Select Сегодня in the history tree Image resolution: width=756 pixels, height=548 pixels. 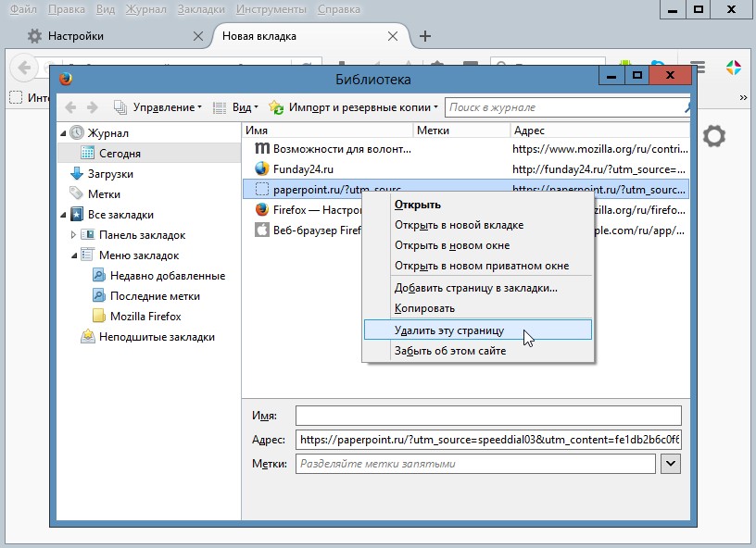point(120,154)
